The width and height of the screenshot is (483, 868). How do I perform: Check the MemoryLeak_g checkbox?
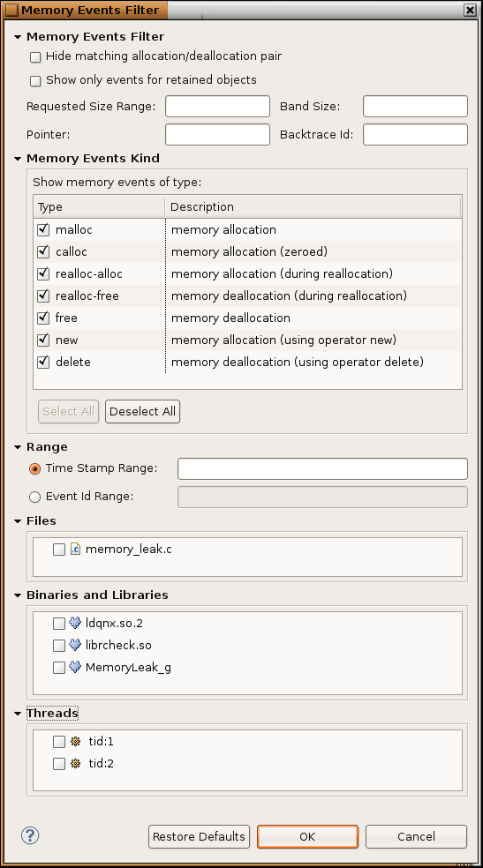click(59, 668)
